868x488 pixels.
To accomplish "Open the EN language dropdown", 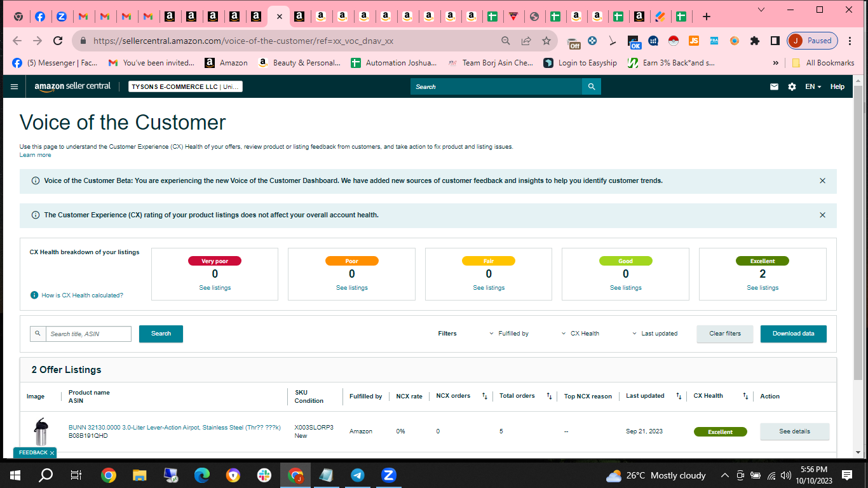I will coord(813,86).
